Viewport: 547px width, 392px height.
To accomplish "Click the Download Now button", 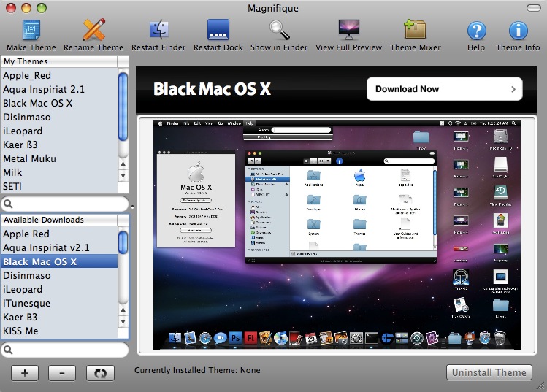I will 445,89.
